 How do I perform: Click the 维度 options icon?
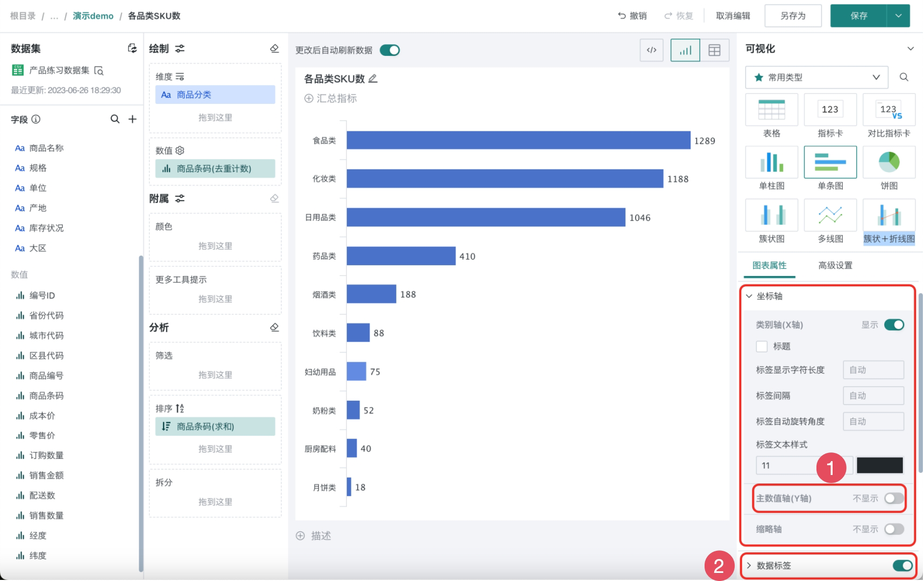pos(180,77)
